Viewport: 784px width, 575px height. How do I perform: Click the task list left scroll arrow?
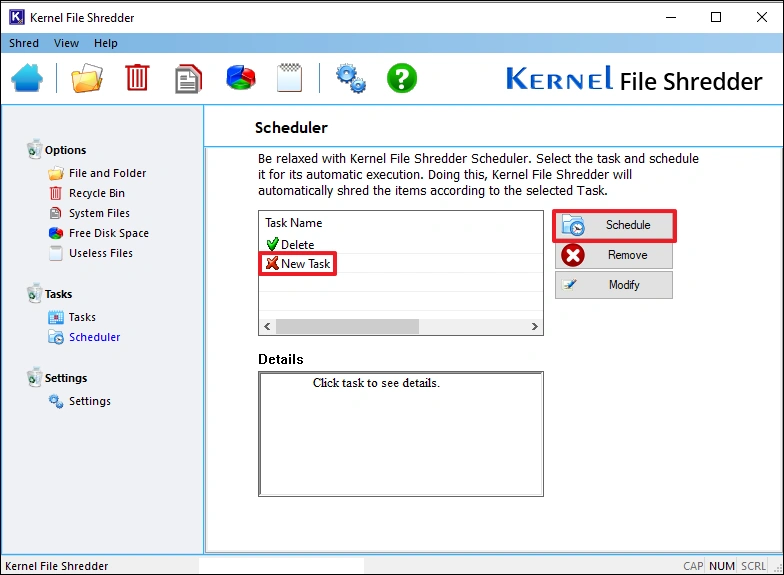(x=267, y=327)
